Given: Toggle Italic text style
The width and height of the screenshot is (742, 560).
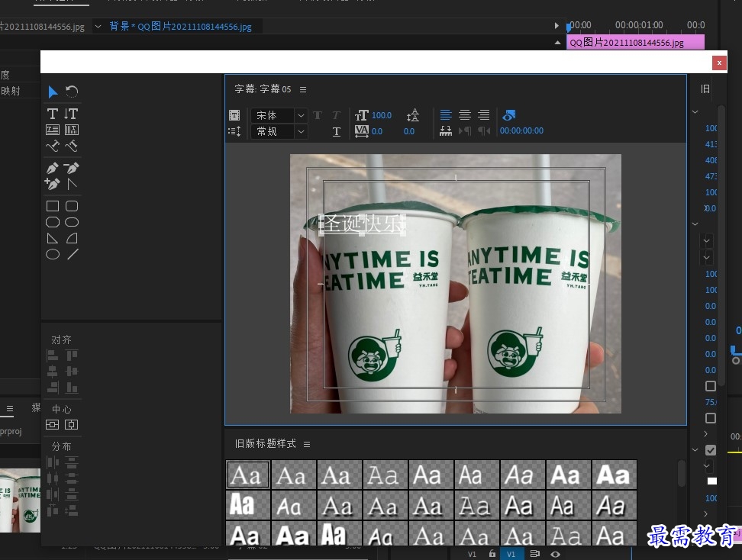Looking at the screenshot, I should [336, 115].
